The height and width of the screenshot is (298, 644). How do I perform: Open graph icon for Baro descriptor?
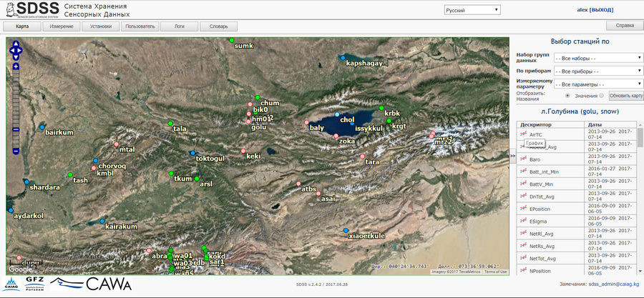(522, 159)
